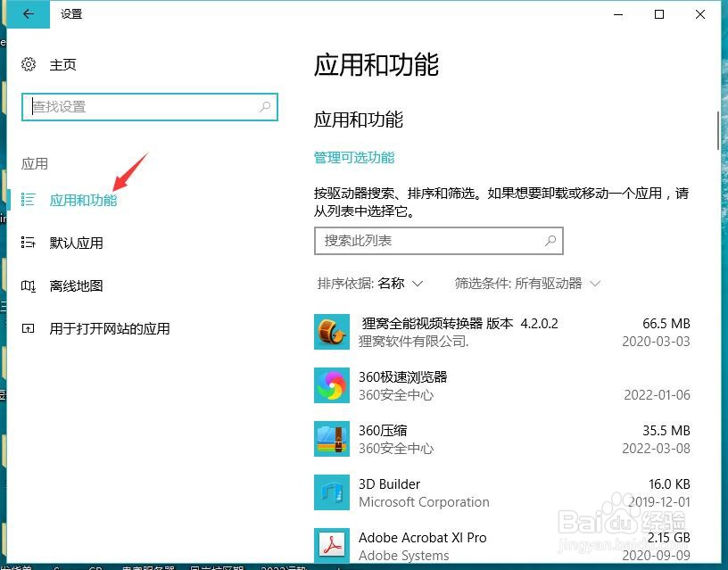Select the 应用和功能 sidebar icon
Image resolution: width=728 pixels, height=570 pixels.
pos(29,200)
